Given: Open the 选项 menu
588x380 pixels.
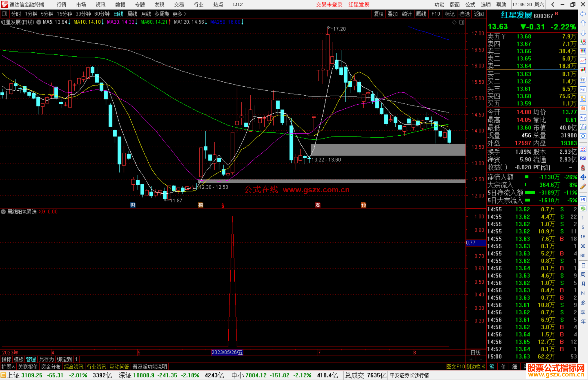Looking at the screenshot, I should click(486, 5).
